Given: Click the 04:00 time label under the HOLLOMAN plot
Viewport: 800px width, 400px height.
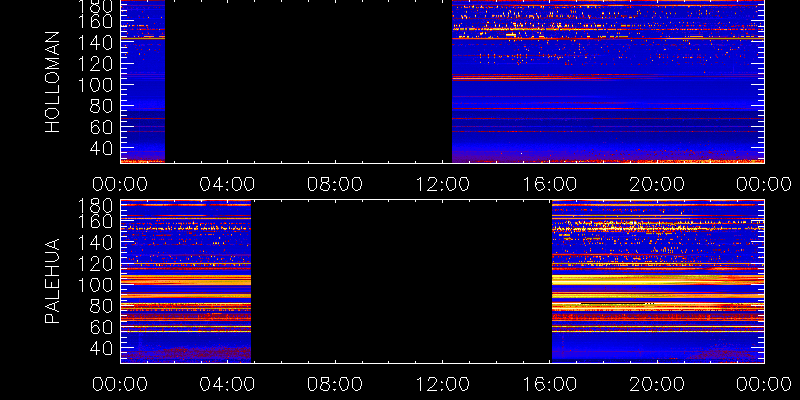Looking at the screenshot, I should pos(227,184).
